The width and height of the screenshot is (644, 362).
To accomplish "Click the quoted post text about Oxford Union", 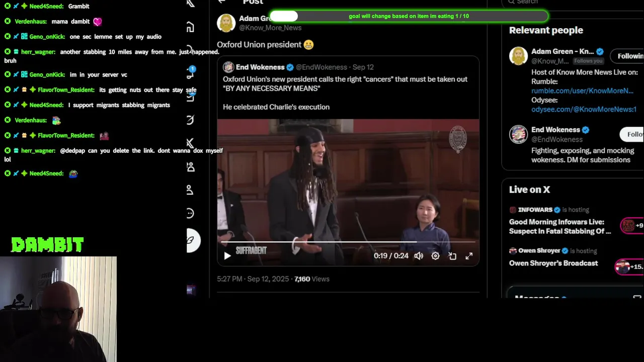I will click(345, 83).
